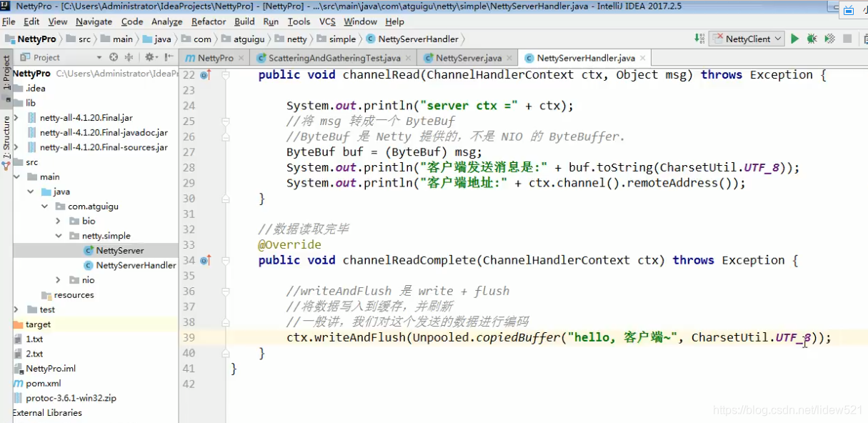Expand the nio package
The width and height of the screenshot is (868, 423).
point(59,280)
